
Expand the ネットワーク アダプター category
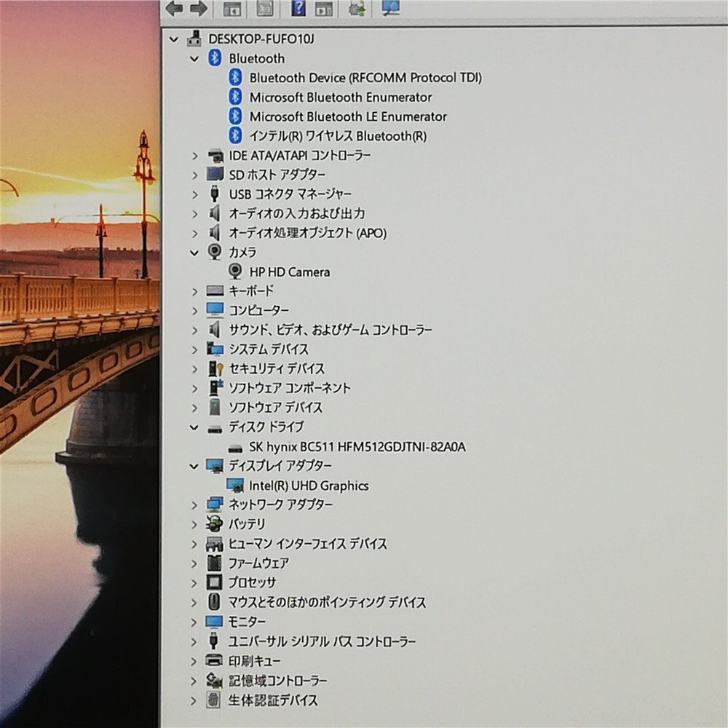[194, 505]
